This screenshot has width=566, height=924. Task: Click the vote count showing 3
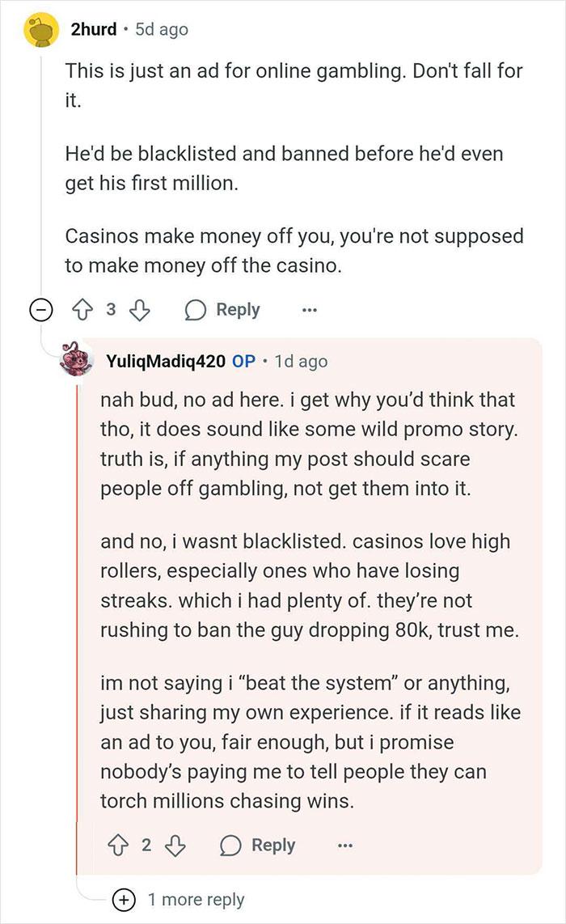click(112, 310)
